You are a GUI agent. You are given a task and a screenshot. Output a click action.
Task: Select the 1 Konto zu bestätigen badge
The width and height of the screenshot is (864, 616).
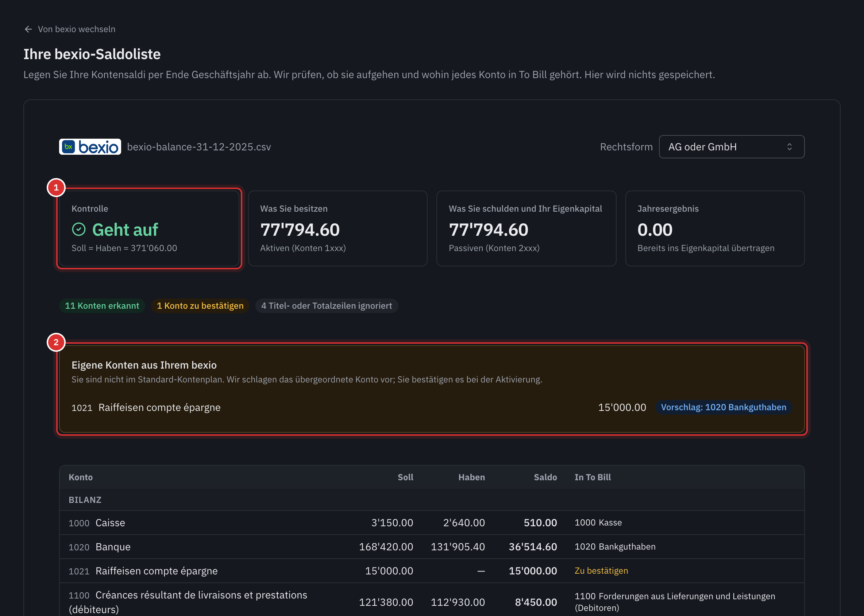pyautogui.click(x=200, y=306)
